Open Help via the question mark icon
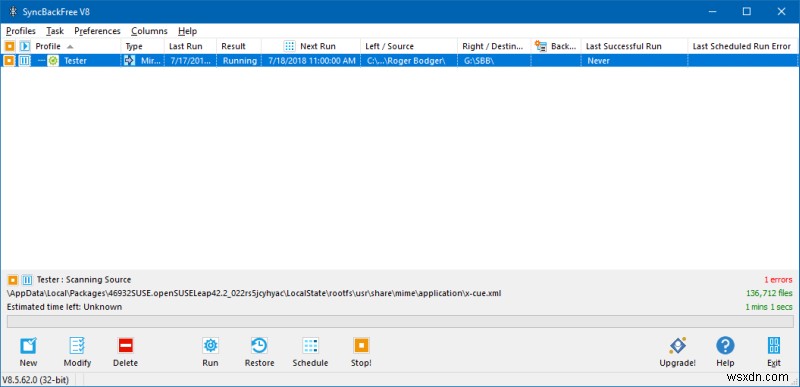The height and width of the screenshot is (387, 800). coord(725,346)
